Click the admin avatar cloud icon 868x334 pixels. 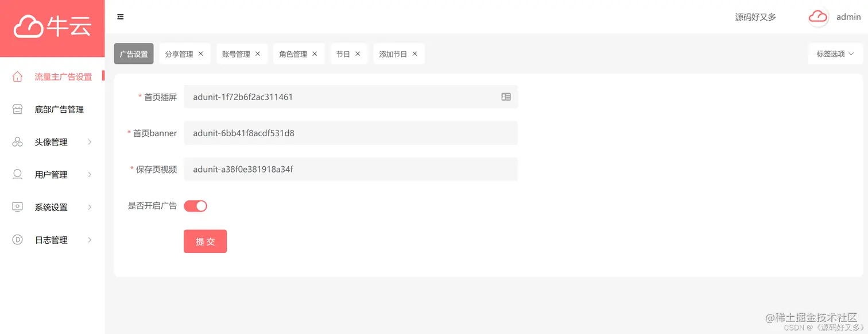point(818,17)
